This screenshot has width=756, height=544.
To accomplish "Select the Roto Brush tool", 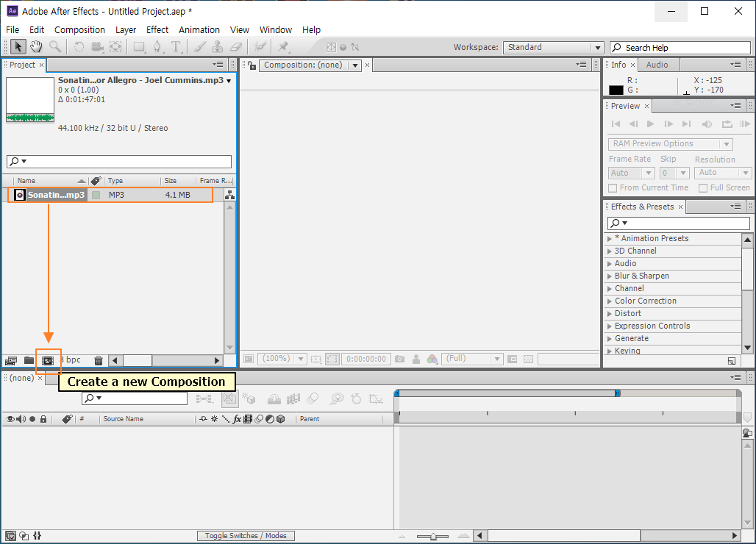I will [x=260, y=47].
